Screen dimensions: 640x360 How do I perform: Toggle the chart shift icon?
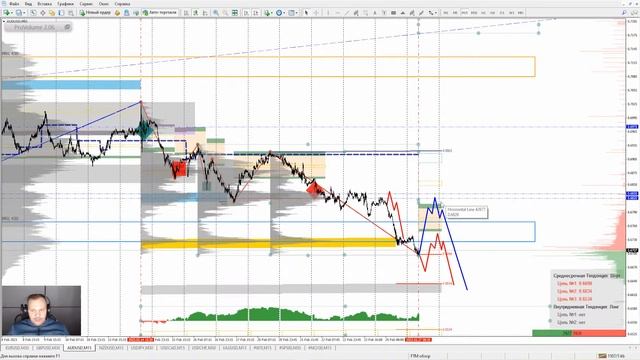256,13
